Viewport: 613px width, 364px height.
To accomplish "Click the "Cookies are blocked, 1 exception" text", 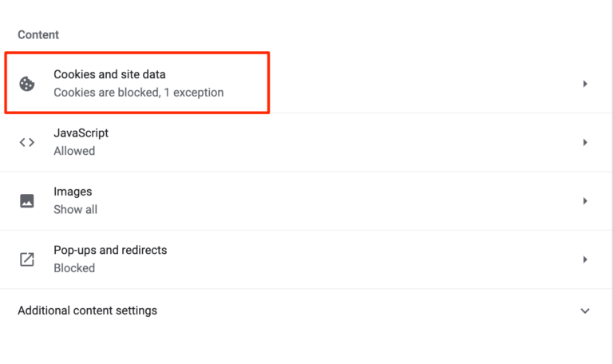I will [x=138, y=93].
